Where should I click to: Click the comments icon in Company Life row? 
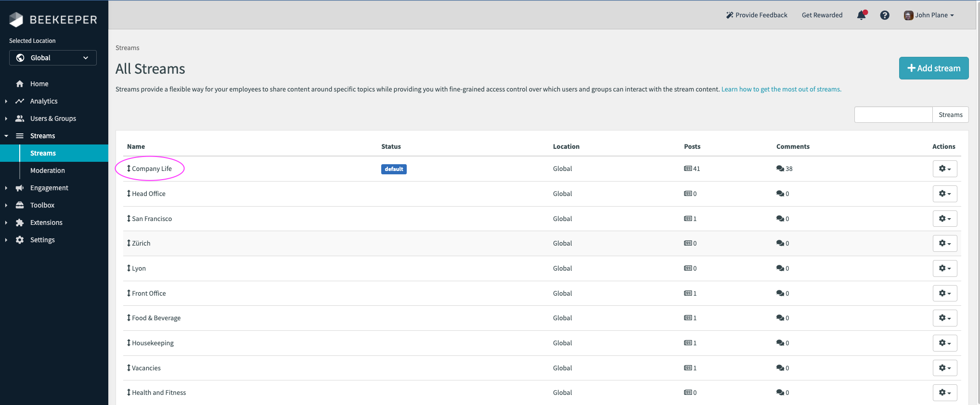point(780,169)
